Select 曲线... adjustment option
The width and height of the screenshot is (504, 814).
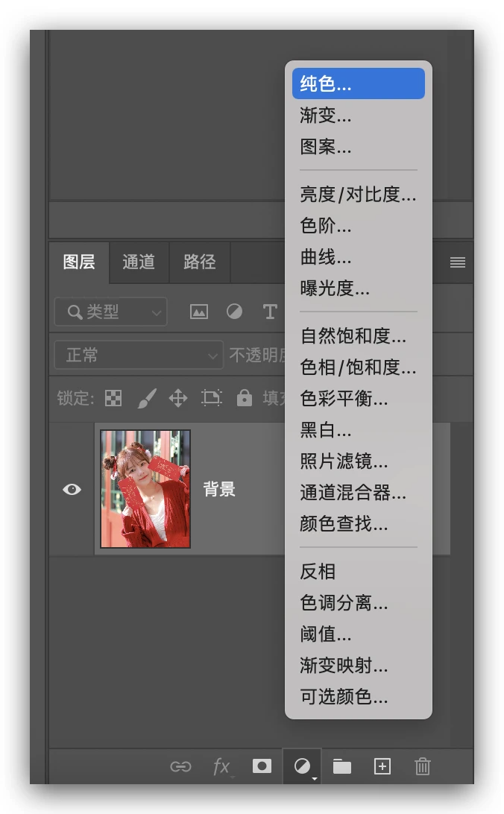click(x=326, y=257)
